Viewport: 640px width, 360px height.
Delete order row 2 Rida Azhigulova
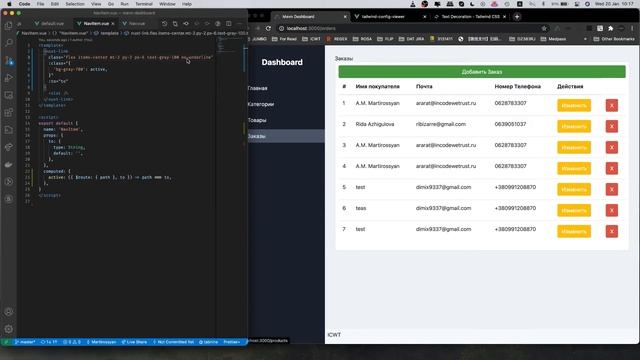[611, 127]
